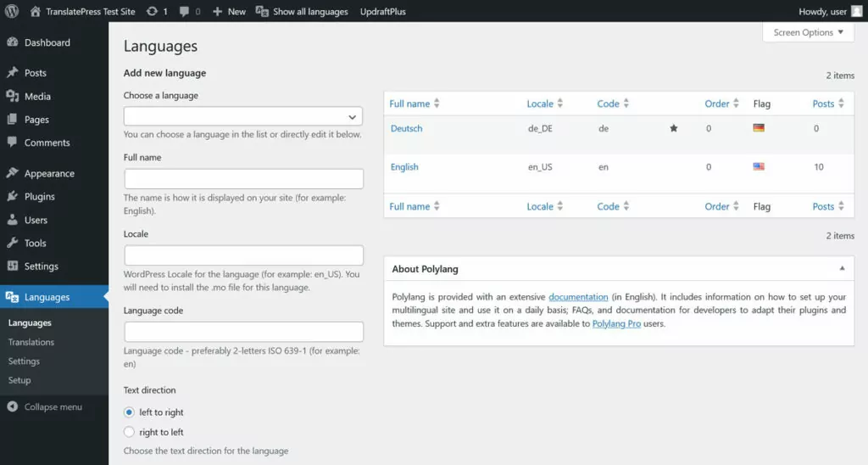Image resolution: width=868 pixels, height=465 pixels.
Task: Sort by Locale in table header
Action: point(545,103)
